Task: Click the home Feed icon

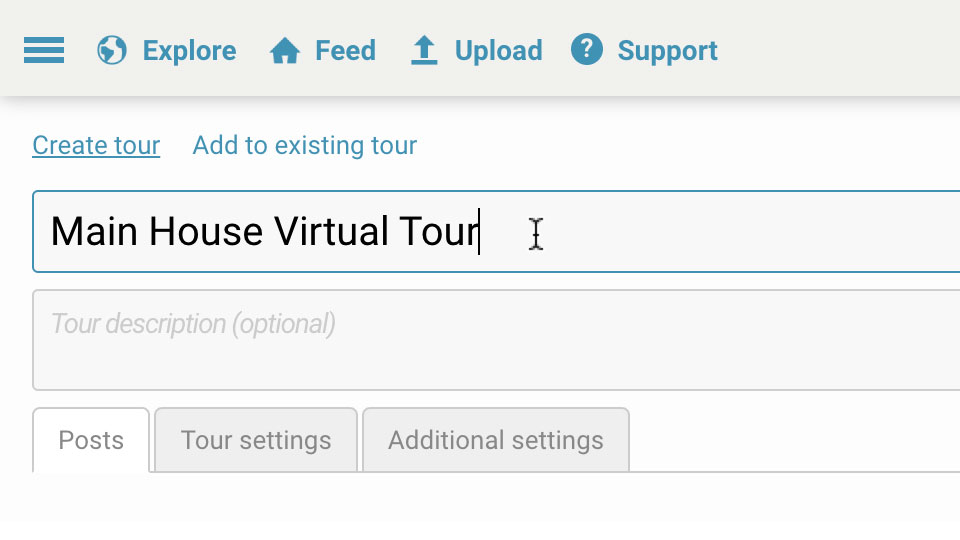Action: pyautogui.click(x=285, y=50)
